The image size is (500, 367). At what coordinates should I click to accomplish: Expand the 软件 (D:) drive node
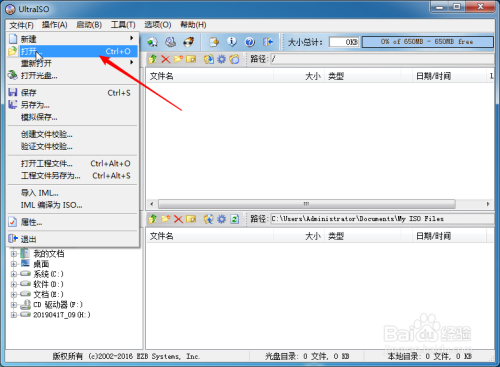click(x=14, y=284)
